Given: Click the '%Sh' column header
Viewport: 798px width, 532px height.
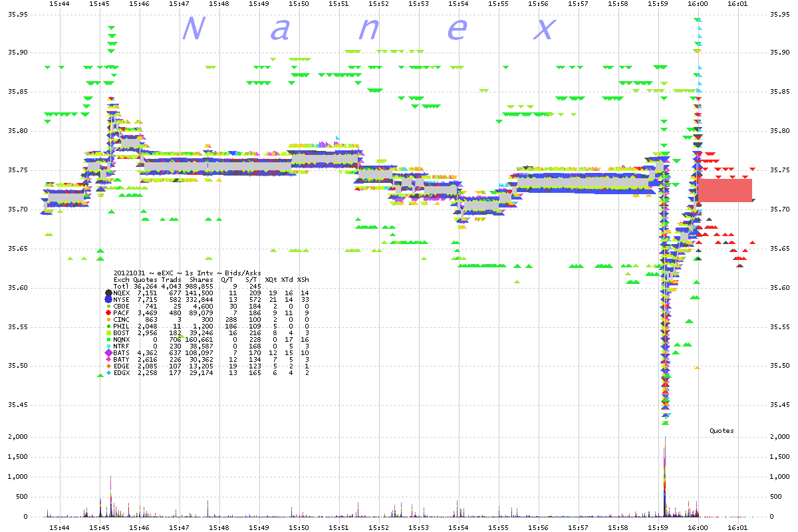Looking at the screenshot, I should tap(303, 279).
